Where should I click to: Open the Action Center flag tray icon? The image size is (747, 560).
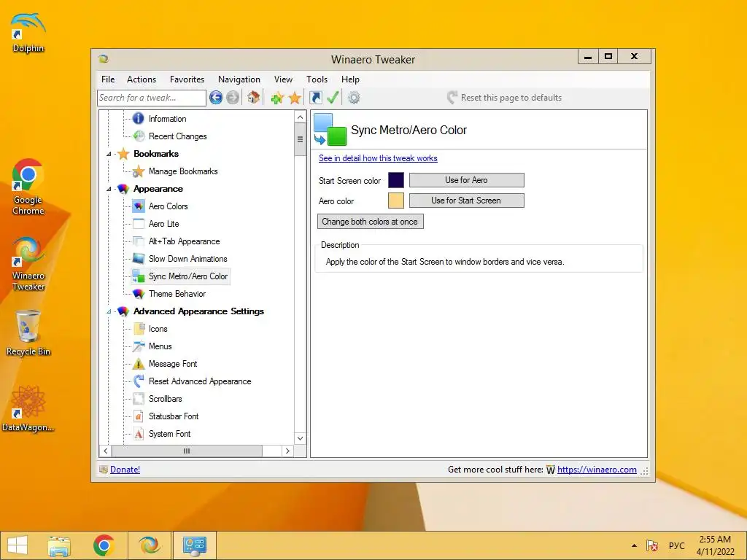click(651, 545)
